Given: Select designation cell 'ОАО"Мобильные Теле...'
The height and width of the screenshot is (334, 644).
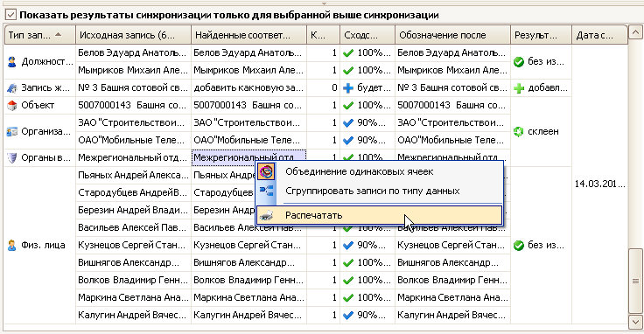Looking at the screenshot, I should (452, 140).
